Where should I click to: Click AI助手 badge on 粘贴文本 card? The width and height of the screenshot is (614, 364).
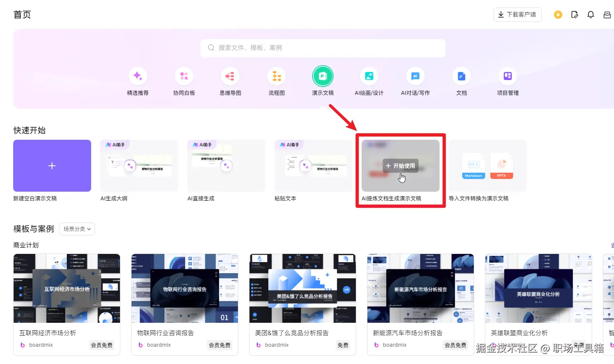(x=289, y=145)
